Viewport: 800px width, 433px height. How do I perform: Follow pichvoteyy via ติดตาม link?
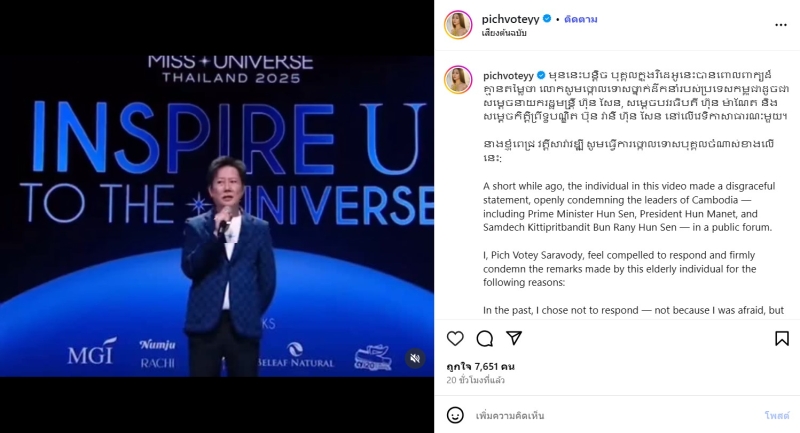click(581, 19)
